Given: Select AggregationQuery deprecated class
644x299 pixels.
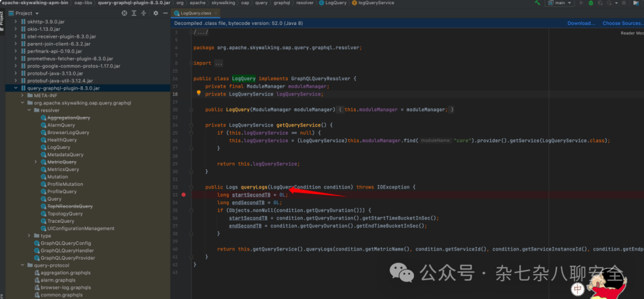Looking at the screenshot, I should (x=69, y=118).
